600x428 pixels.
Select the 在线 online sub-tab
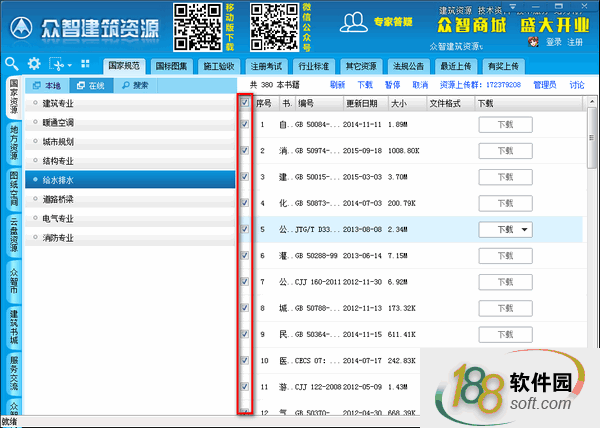click(x=91, y=86)
